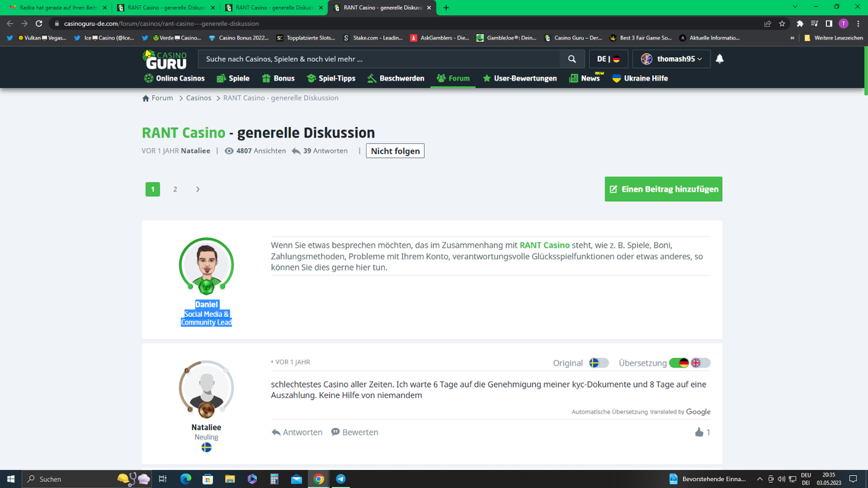Open the Stake.com bookmark
868x488 pixels.
[x=373, y=38]
